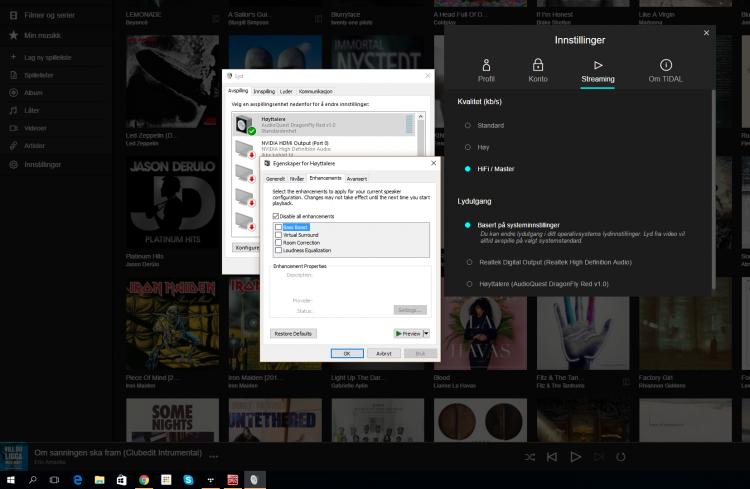The height and width of the screenshot is (489, 750).
Task: Toggle repeat in the player bar
Action: pyautogui.click(x=620, y=457)
